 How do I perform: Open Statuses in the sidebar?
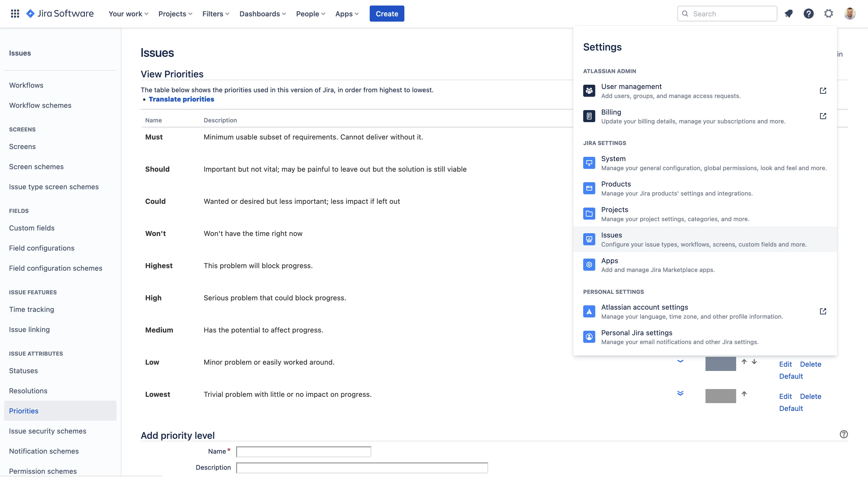(x=23, y=371)
